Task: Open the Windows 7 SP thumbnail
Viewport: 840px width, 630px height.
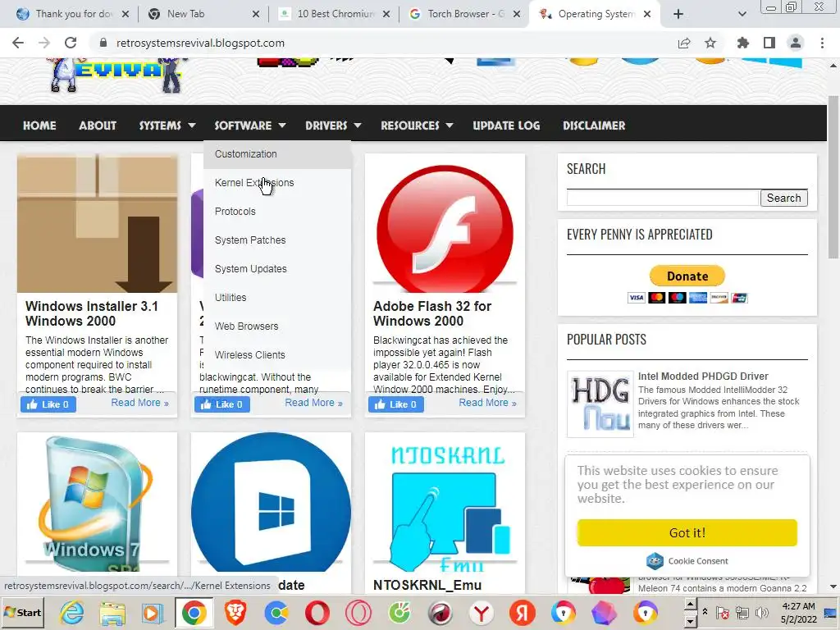Action: (97, 503)
